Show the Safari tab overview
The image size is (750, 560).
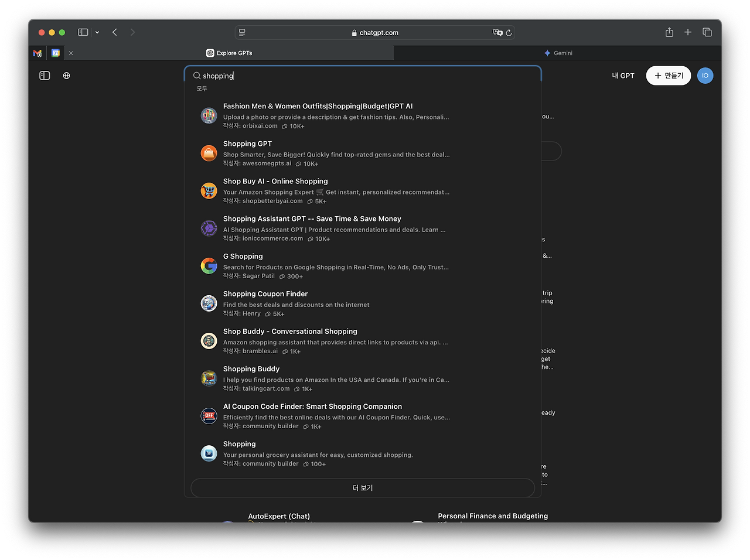pyautogui.click(x=707, y=32)
